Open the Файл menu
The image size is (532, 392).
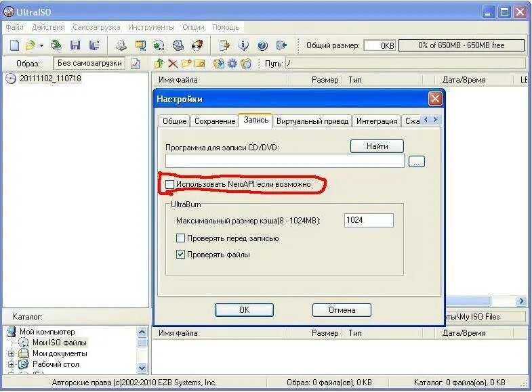[15, 27]
